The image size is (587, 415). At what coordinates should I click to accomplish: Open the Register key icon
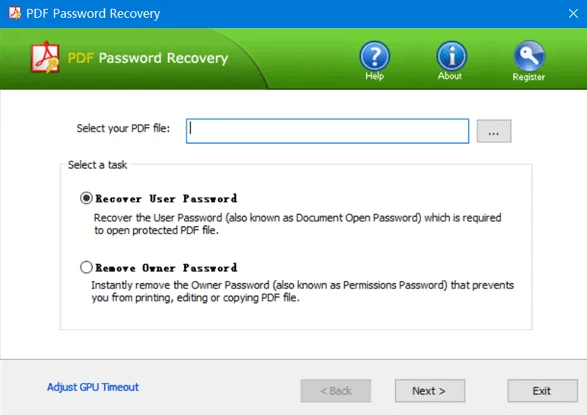coord(529,56)
